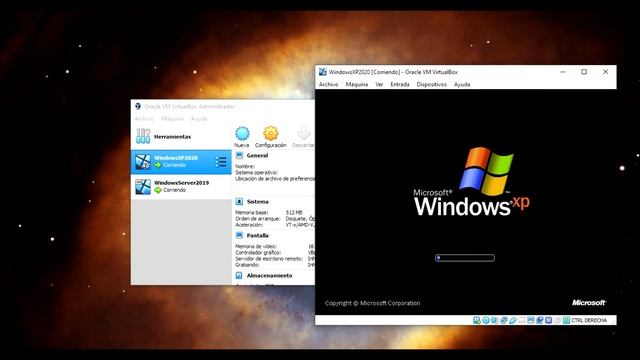Click the green keyboard capture icon beside CTRL DERECHA

coord(567,320)
